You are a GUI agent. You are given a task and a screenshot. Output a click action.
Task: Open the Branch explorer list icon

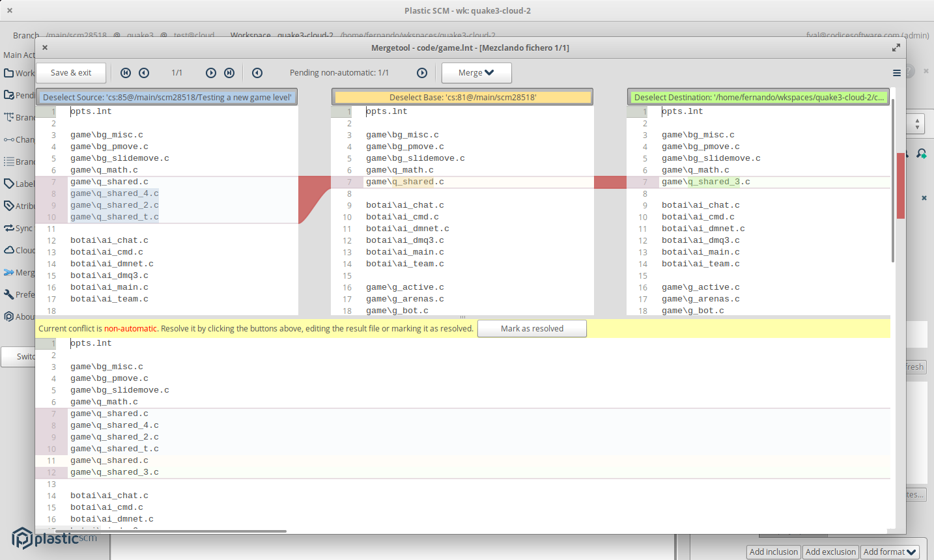(x=9, y=161)
